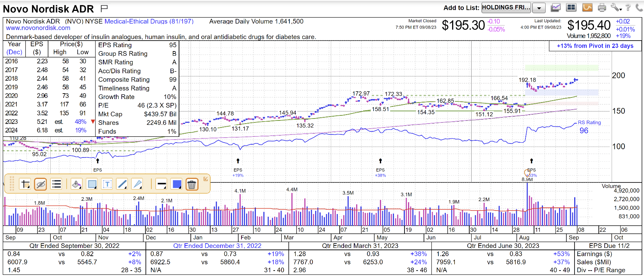Click the 4.4M volume label
Screen dimensions: 644x276
[292, 190]
